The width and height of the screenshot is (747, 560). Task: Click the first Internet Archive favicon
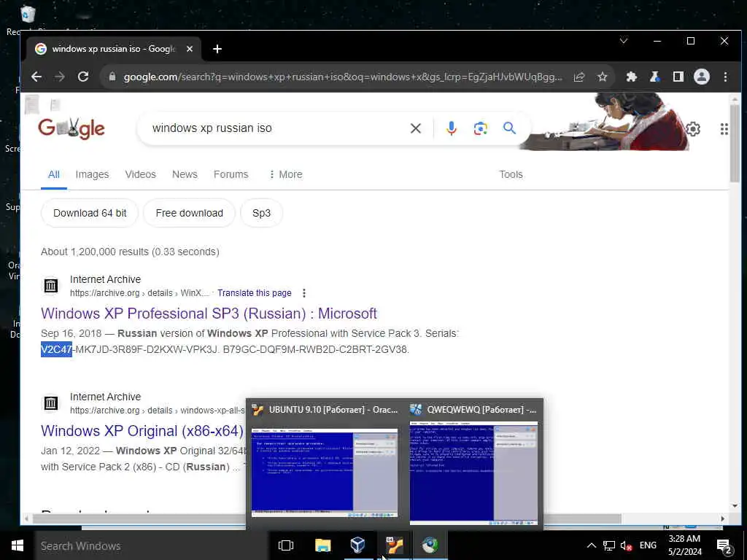pyautogui.click(x=50, y=286)
